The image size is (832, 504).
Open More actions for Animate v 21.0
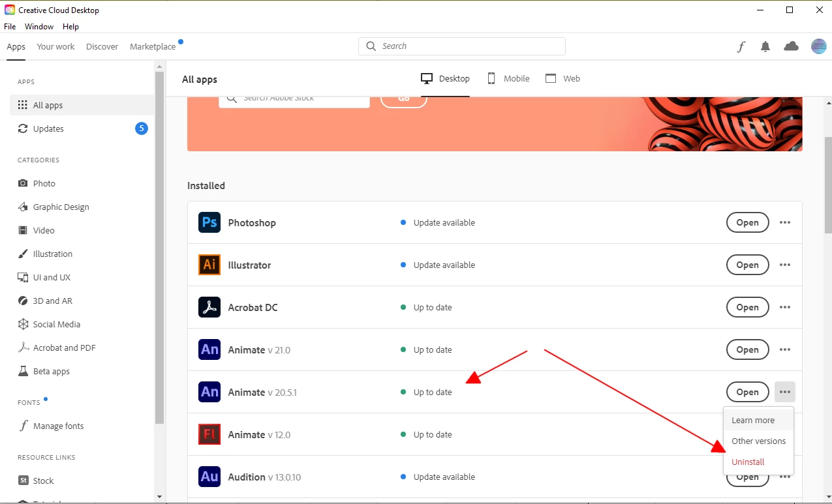(785, 349)
